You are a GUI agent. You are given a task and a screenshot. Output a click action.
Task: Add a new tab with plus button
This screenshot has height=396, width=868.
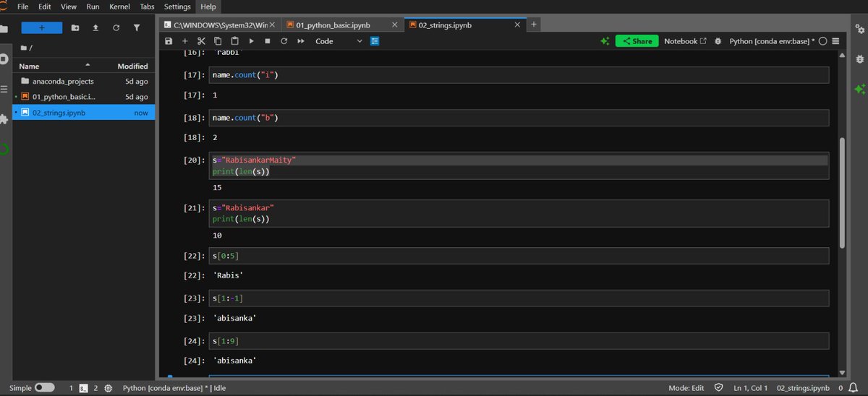[x=534, y=25]
